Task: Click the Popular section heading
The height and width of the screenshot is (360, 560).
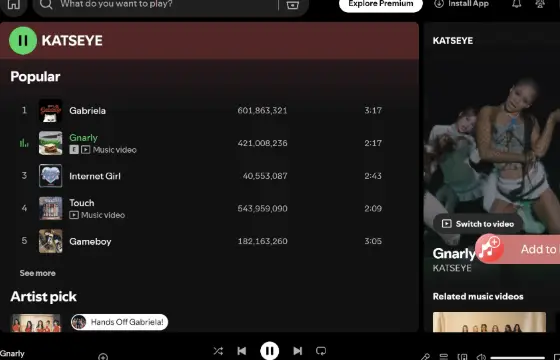Action: click(x=35, y=77)
